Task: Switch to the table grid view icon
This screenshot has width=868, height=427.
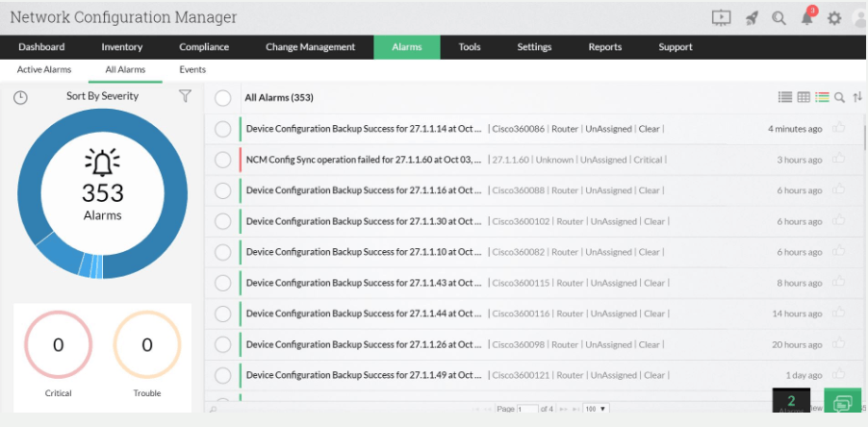Action: (x=804, y=97)
